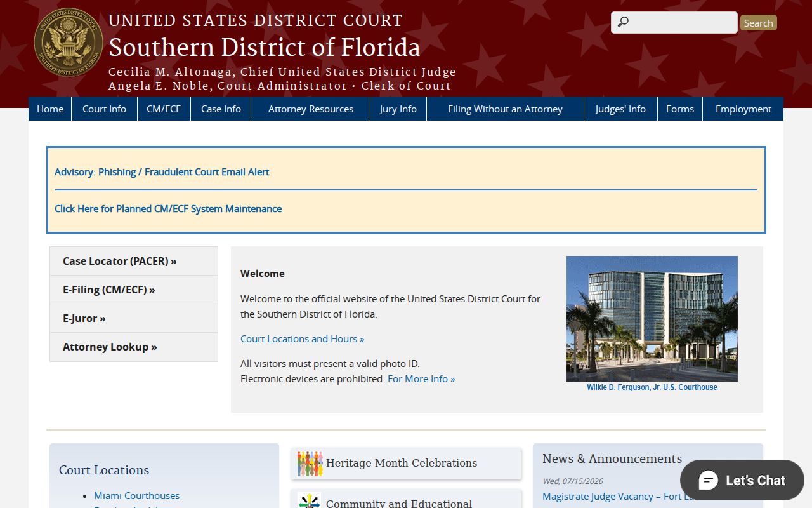812x508 pixels.
Task: Click the court seal logo
Action: coord(69,43)
